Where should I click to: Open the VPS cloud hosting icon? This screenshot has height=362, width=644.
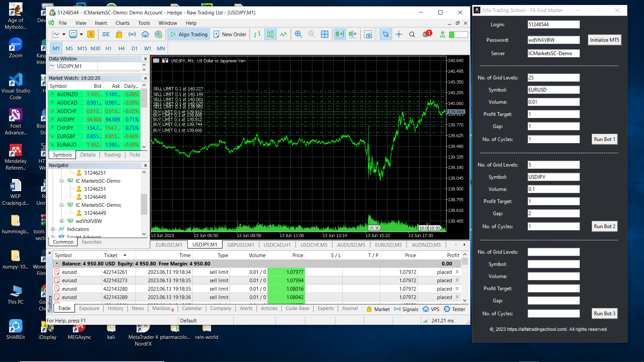(x=145, y=34)
